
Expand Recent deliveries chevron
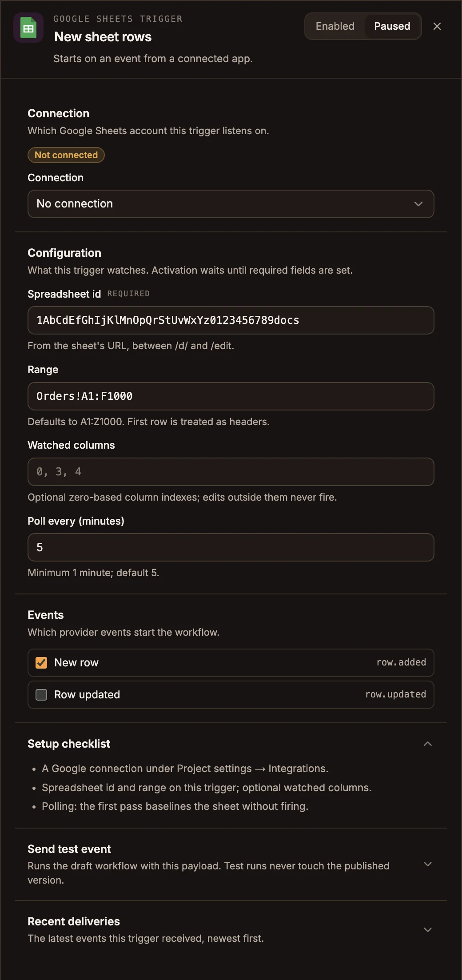(x=427, y=930)
